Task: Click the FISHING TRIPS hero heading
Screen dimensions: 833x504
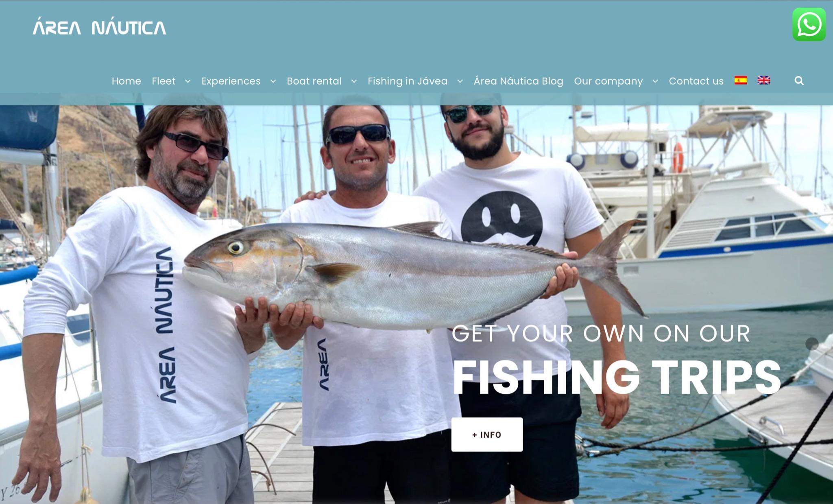Action: click(616, 377)
